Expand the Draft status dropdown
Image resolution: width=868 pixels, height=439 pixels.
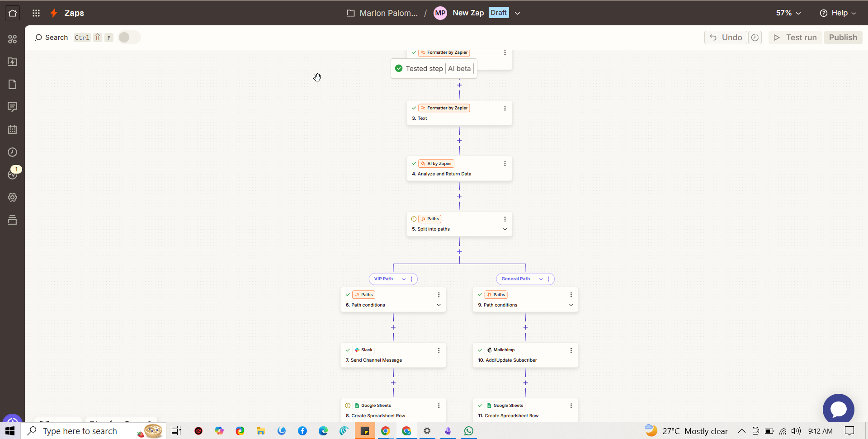click(518, 13)
